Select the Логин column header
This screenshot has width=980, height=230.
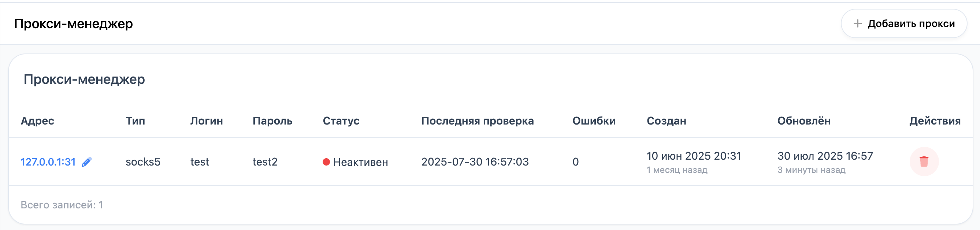click(206, 121)
